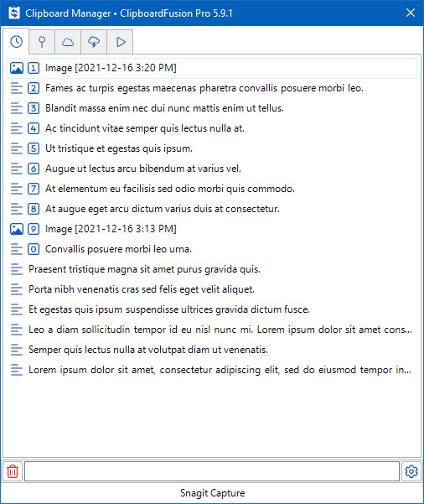Viewport: 424px width, 504px height.
Task: Switch to the Macros play-arrow tab
Action: tap(120, 42)
